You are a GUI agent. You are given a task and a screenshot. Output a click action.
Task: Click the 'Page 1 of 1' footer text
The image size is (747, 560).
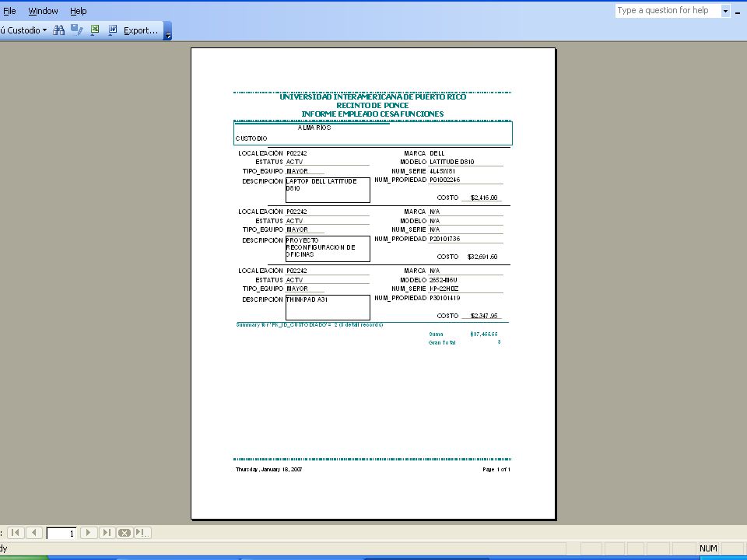pyautogui.click(x=496, y=470)
